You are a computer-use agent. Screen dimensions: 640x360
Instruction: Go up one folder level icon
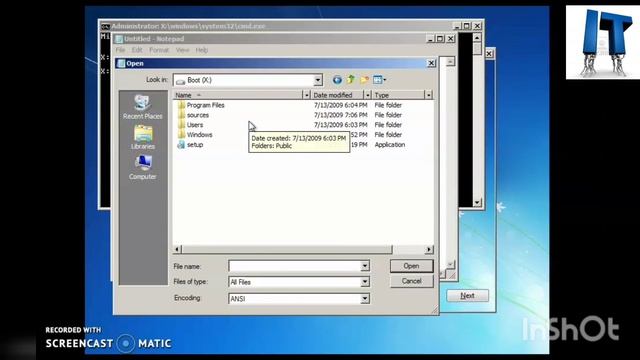click(x=351, y=80)
